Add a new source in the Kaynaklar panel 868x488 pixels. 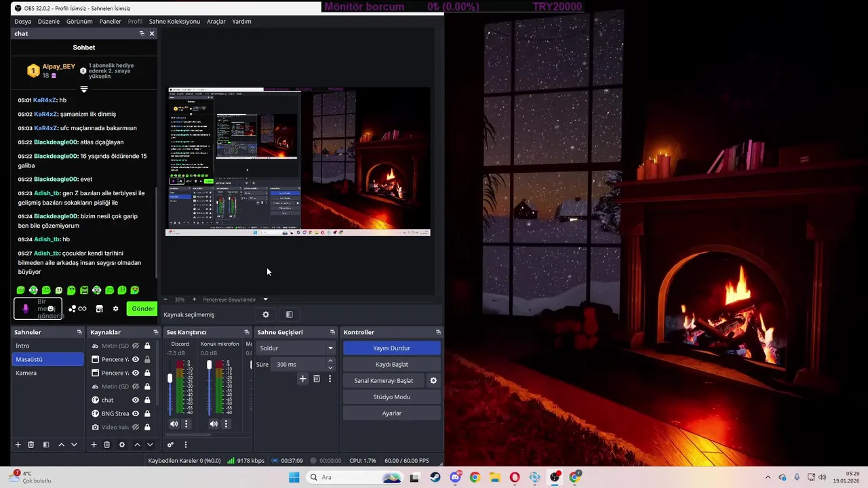94,445
